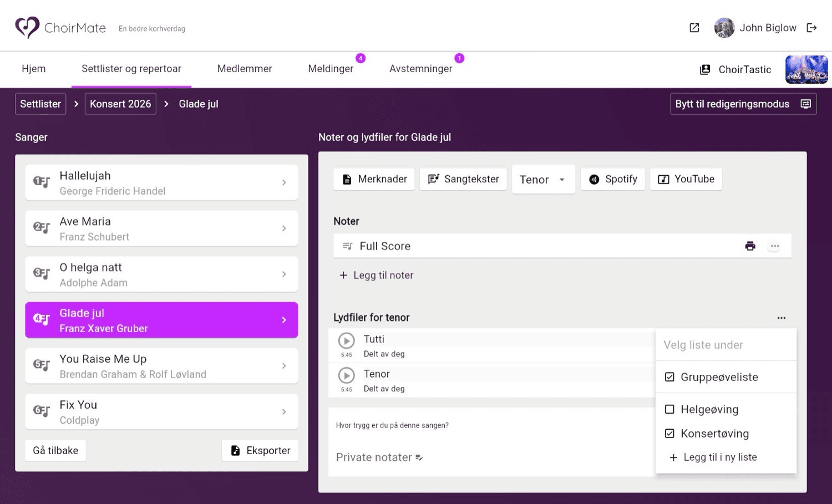Open the Tenor voice dropdown
832x504 pixels.
(543, 180)
